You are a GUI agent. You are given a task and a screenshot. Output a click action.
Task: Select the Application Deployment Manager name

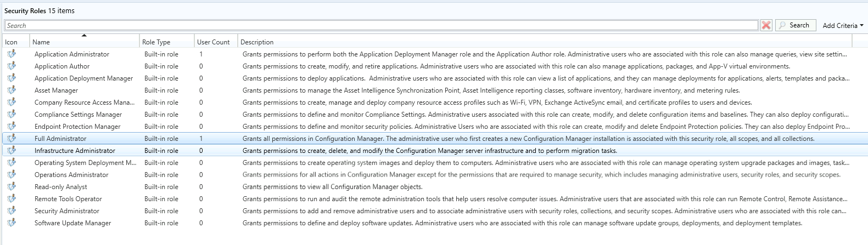[83, 78]
